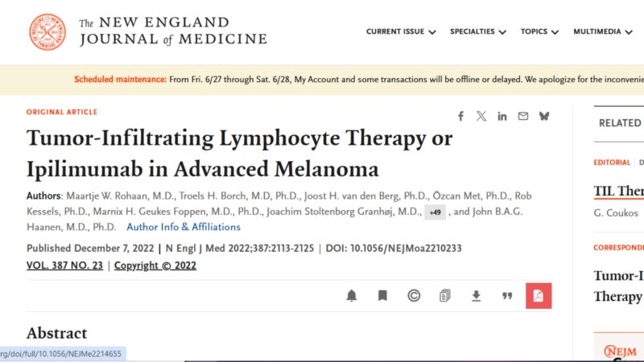Image resolution: width=644 pixels, height=362 pixels.
Task: Share article on X icon
Action: pyautogui.click(x=481, y=117)
